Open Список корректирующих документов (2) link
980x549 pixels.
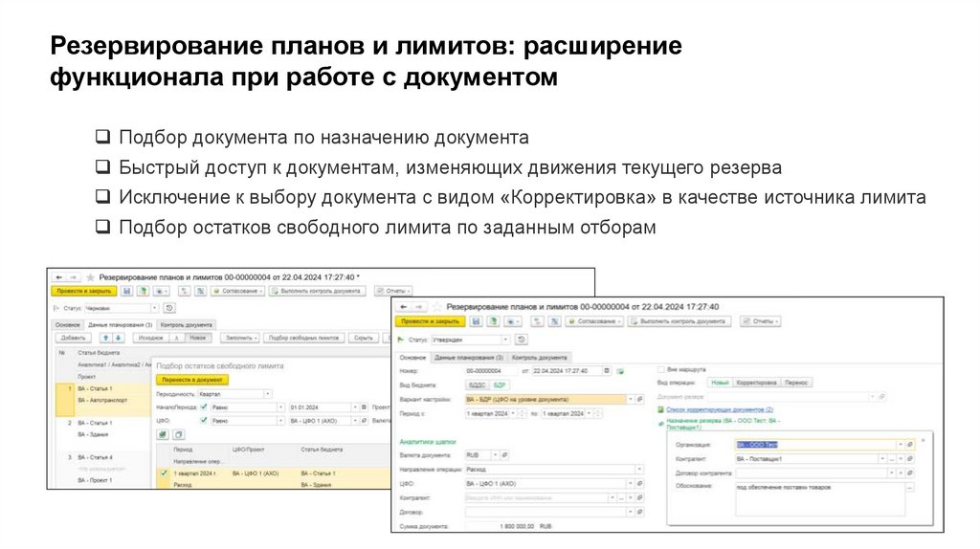[720, 409]
